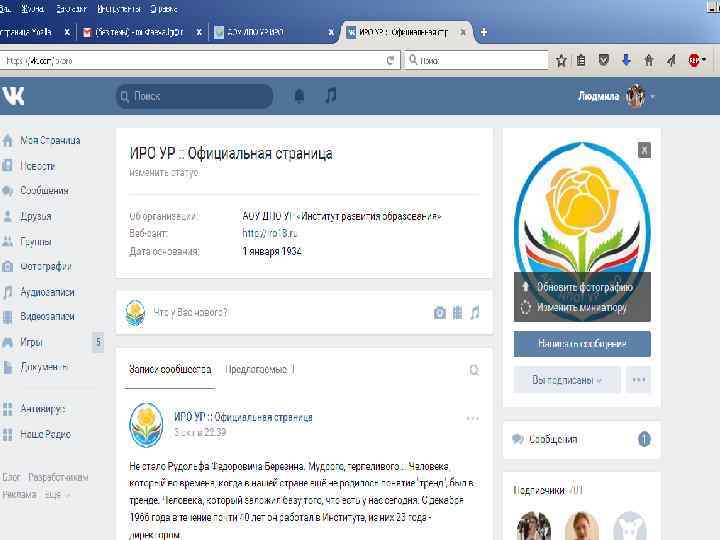
Task: Click Людмила user avatar in header
Action: (636, 96)
